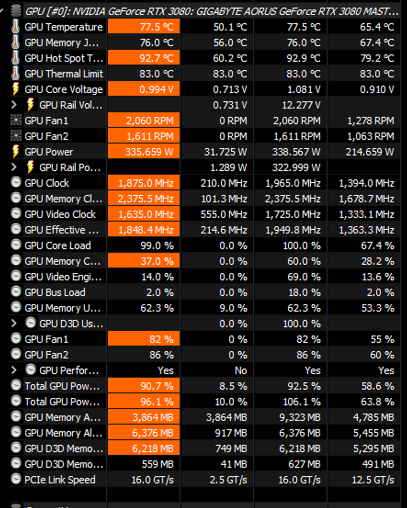Click average PCIe Link Speed 12.5 GT/s

[x=373, y=480]
